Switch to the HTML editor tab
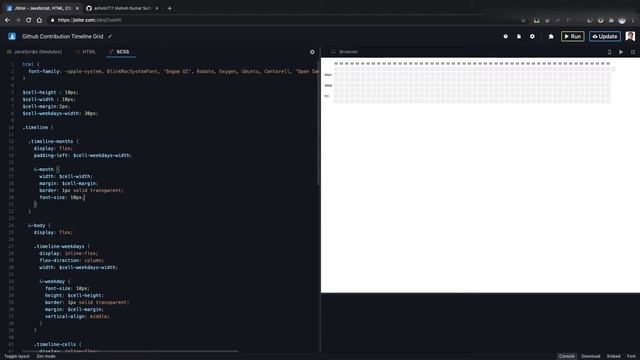This screenshot has width=640, height=360. pyautogui.click(x=85, y=52)
